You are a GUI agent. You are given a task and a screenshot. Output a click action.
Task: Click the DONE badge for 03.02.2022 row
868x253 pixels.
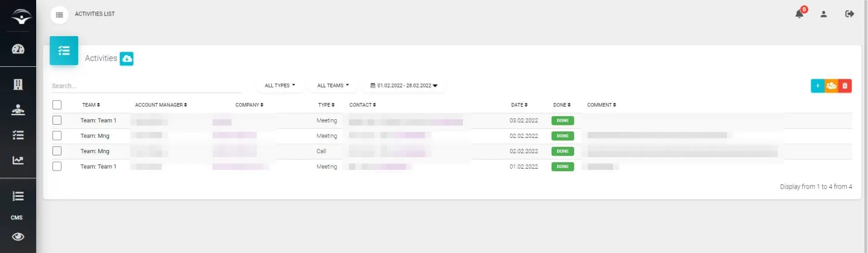[562, 120]
